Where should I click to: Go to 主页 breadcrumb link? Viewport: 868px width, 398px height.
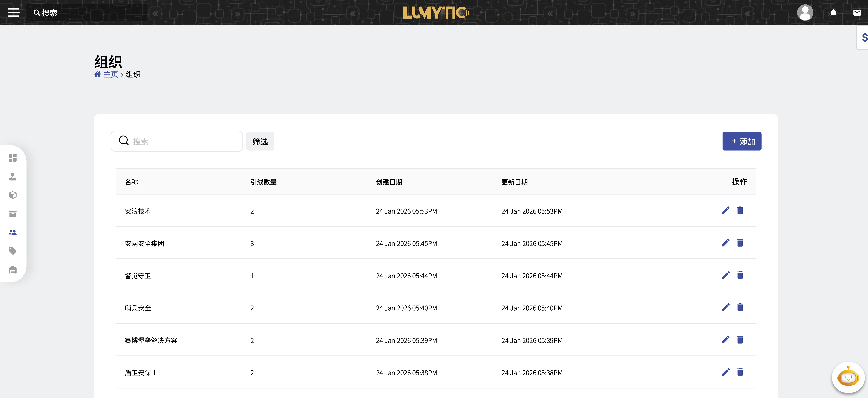point(111,74)
